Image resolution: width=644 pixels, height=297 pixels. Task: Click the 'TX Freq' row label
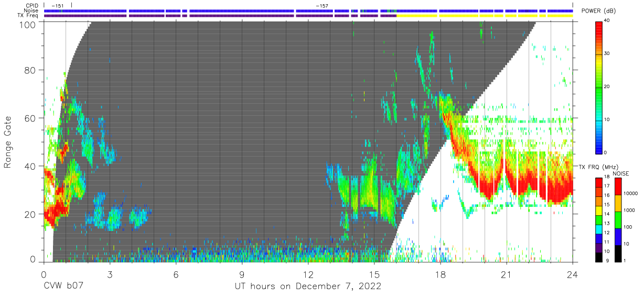28,16
